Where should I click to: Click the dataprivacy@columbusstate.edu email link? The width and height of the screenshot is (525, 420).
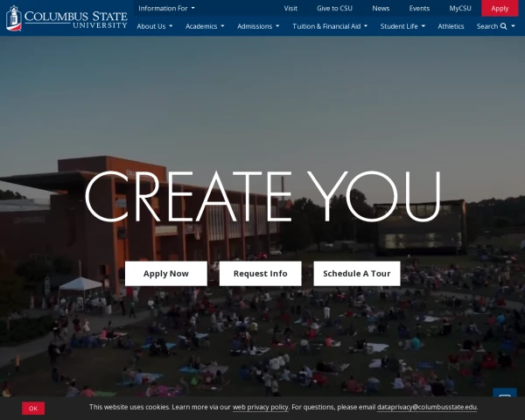coord(427,407)
